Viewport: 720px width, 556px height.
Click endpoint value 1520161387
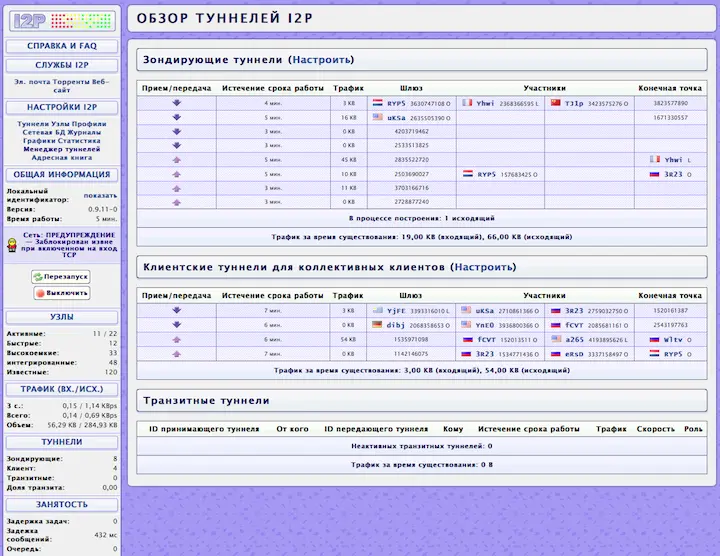[670, 310]
